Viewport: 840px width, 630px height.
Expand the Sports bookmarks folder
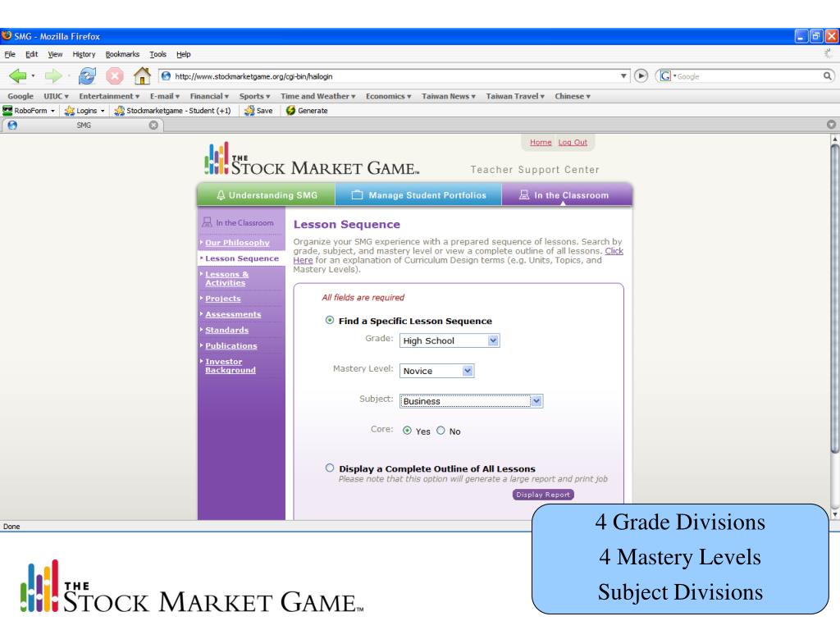(254, 97)
